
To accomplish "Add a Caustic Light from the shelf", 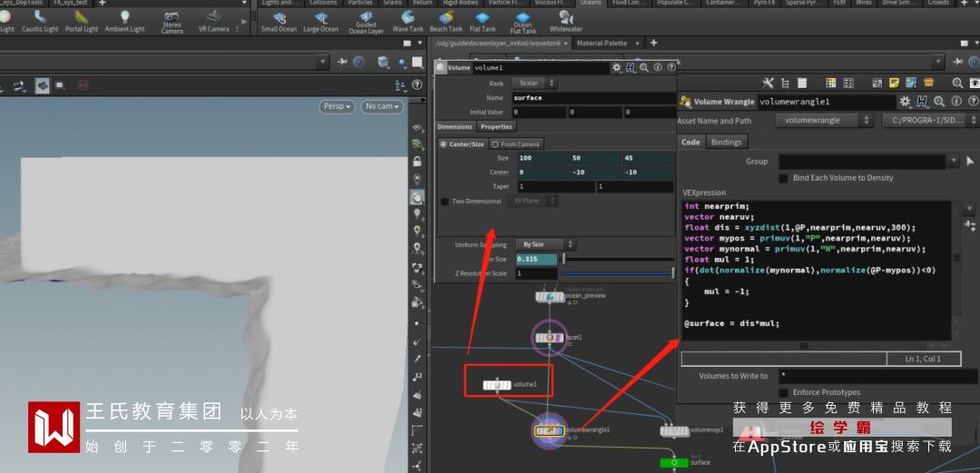I will 39,22.
